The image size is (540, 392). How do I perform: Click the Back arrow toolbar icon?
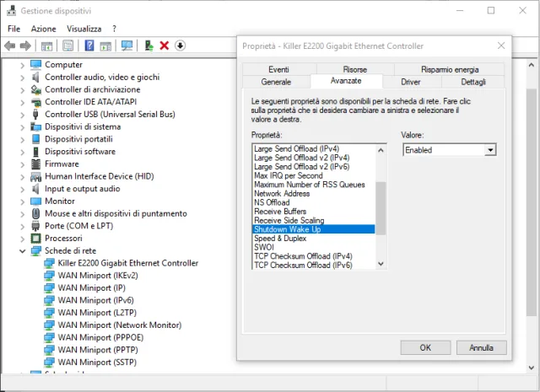tap(10, 46)
